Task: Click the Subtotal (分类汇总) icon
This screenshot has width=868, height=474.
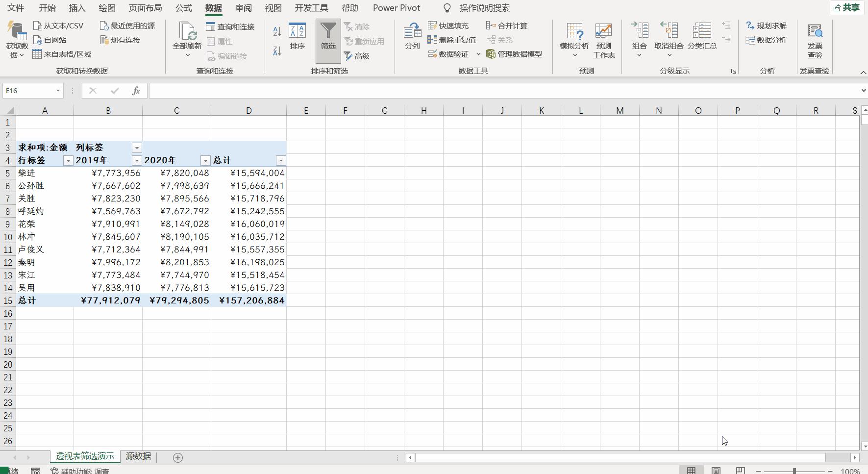Action: coord(702,36)
